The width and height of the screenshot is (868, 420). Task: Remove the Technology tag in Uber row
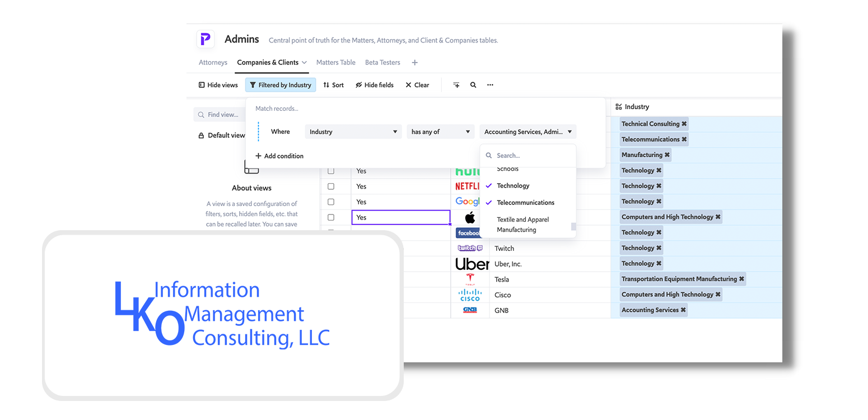click(x=659, y=264)
